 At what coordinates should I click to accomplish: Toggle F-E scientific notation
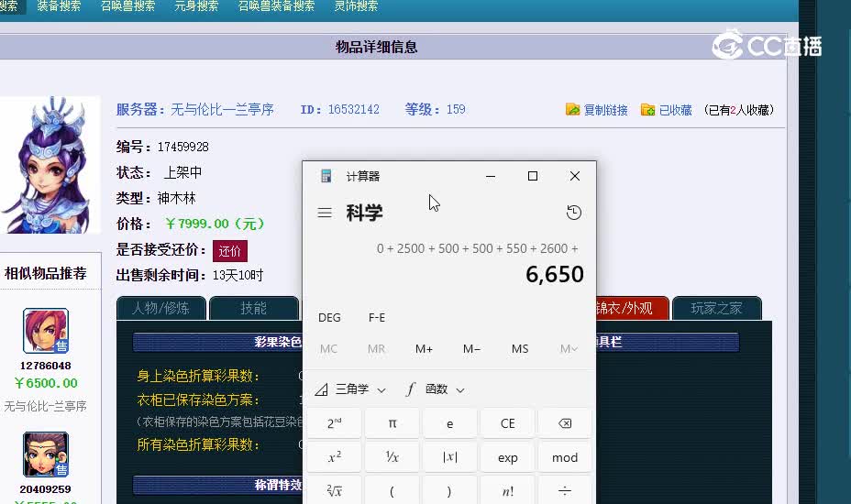(x=377, y=317)
